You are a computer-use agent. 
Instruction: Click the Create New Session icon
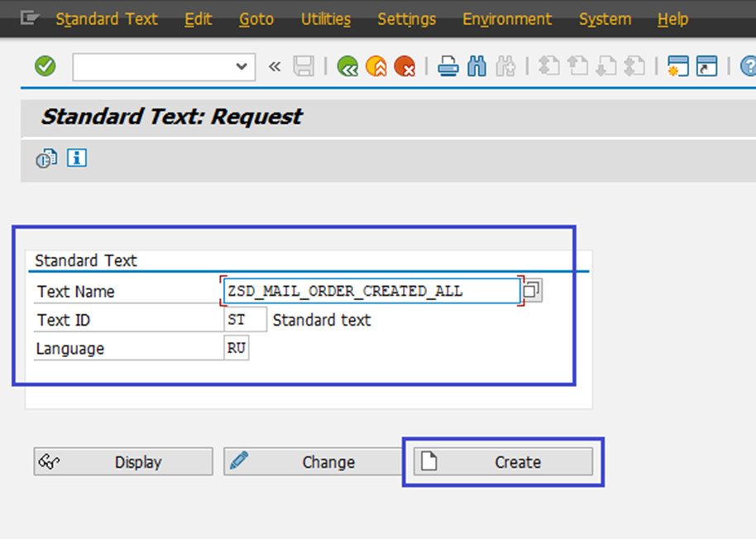[678, 66]
